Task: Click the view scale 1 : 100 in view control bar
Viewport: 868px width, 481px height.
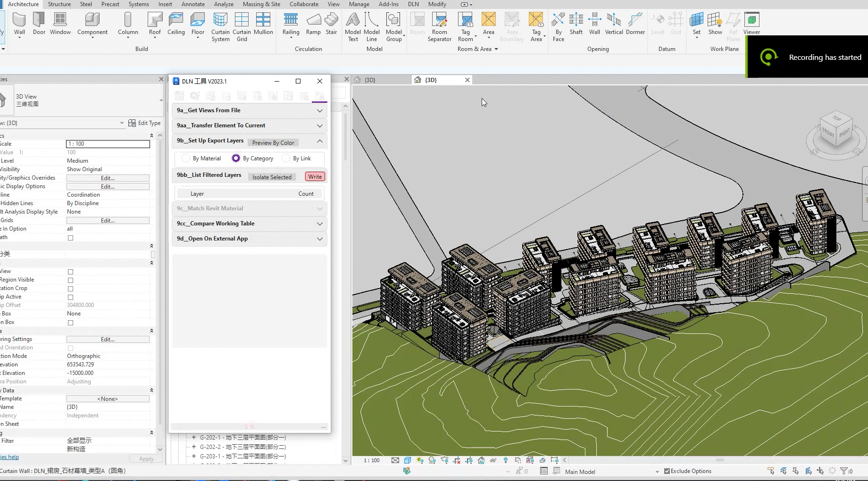Action: tap(372, 460)
